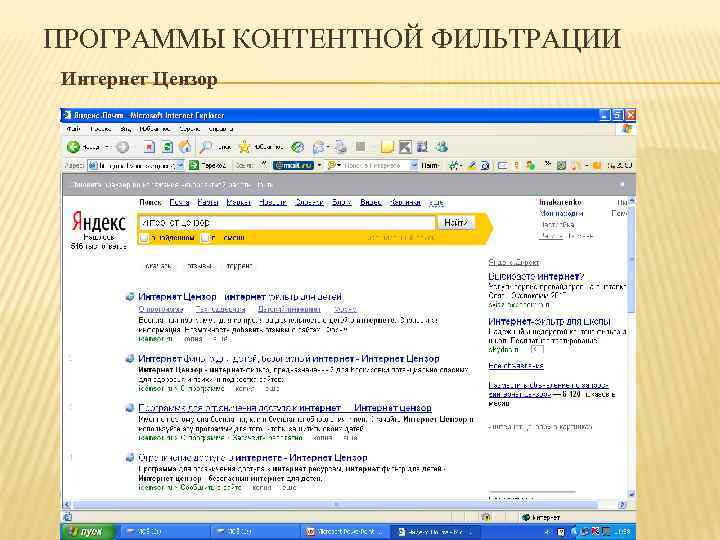Viewport: 720px width, 540px height.
Task: Click the grey Forward navigation arrow
Action: tap(123, 147)
